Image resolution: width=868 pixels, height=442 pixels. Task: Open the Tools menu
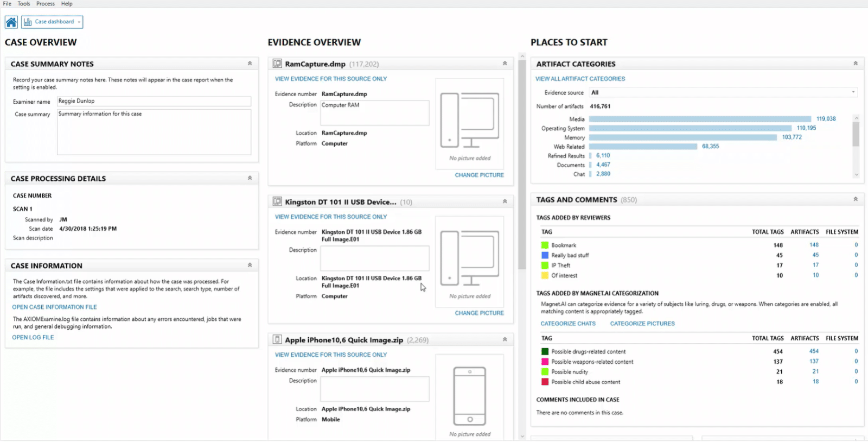coord(24,4)
